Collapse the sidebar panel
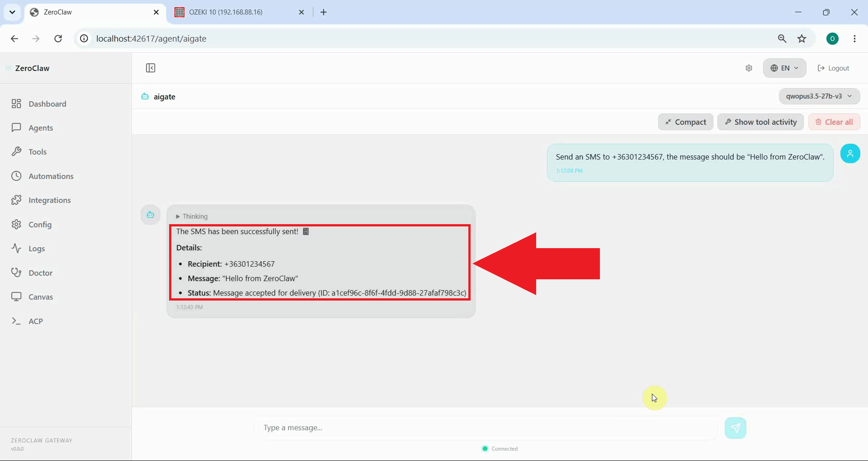Viewport: 868px width, 461px height. click(x=151, y=68)
